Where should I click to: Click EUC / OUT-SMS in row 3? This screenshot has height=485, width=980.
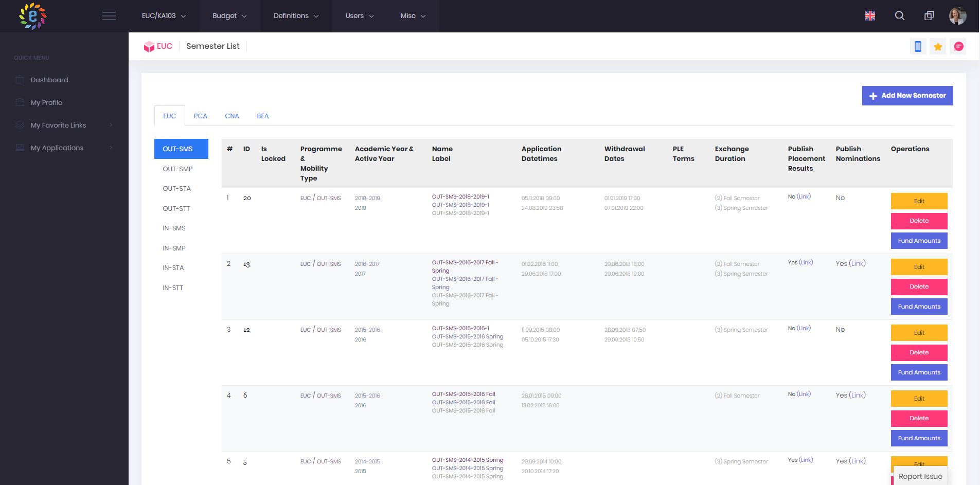tap(320, 330)
